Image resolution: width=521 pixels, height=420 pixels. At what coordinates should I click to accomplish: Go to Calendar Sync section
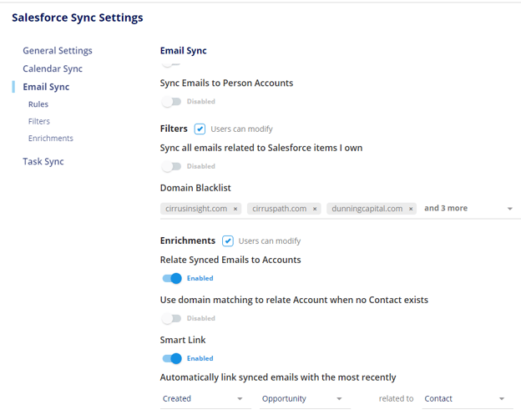tap(53, 68)
